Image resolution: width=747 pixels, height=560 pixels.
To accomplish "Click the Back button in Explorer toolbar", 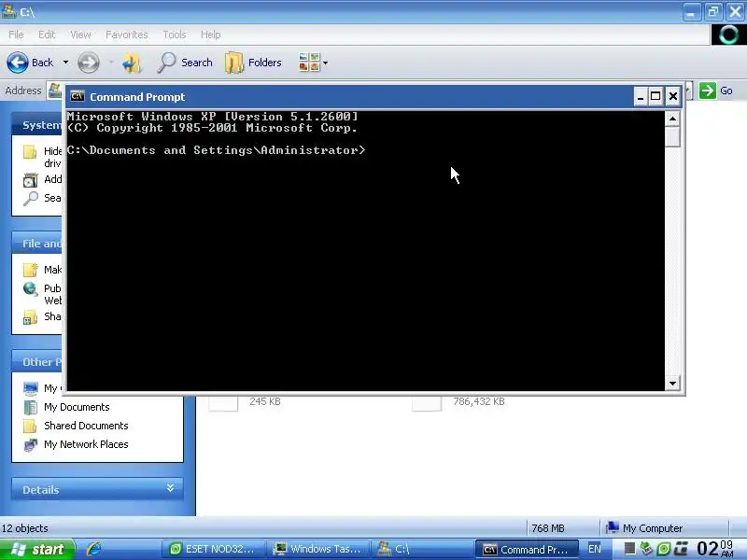I will [30, 63].
